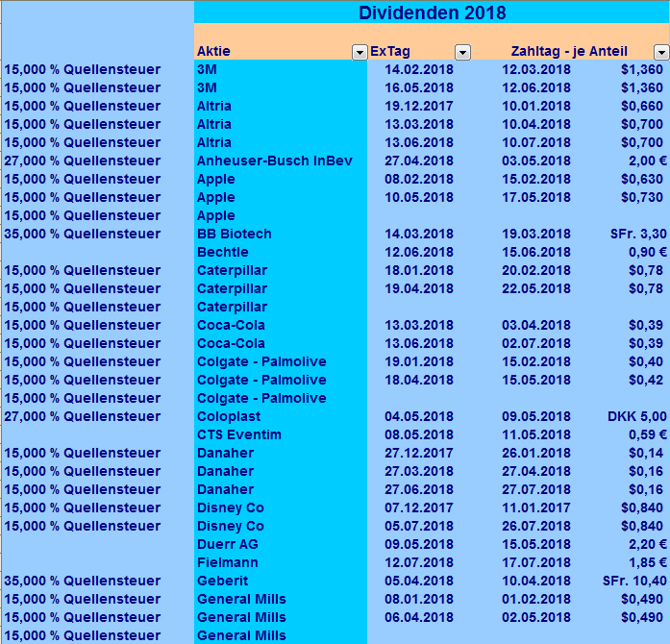
Task: Click the ExTag date 08.01.2018
Action: click(x=419, y=599)
